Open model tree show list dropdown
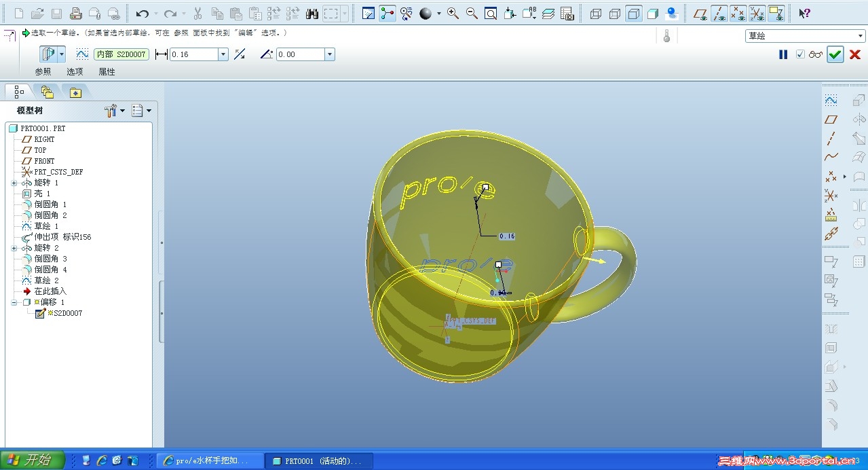The width and height of the screenshot is (868, 470). (x=141, y=111)
